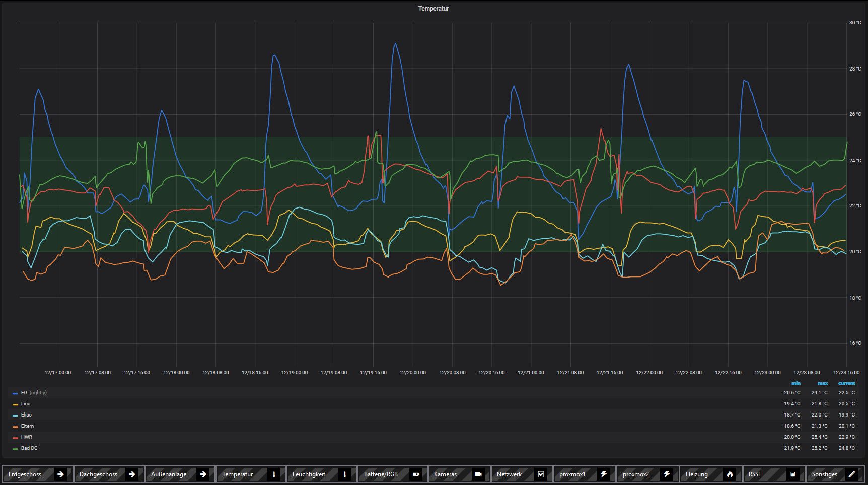Viewport: 868px width, 485px height.
Task: Click the Lina current value 20.5 °C
Action: pos(847,404)
